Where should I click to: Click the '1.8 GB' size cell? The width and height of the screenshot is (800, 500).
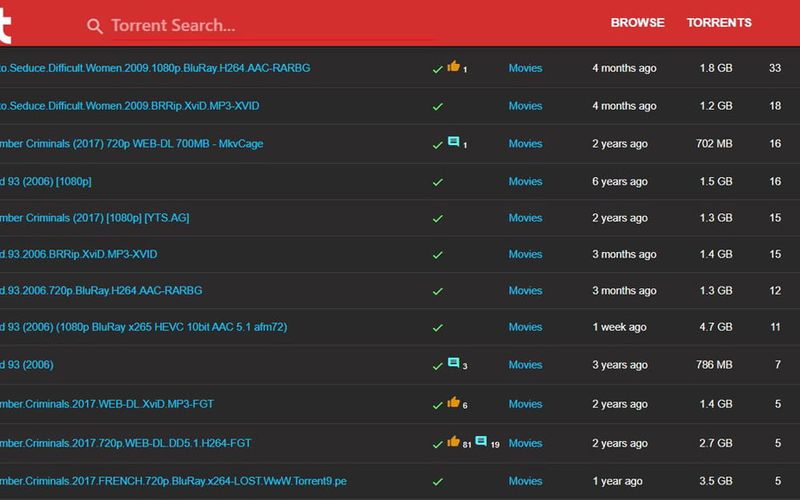click(x=716, y=68)
